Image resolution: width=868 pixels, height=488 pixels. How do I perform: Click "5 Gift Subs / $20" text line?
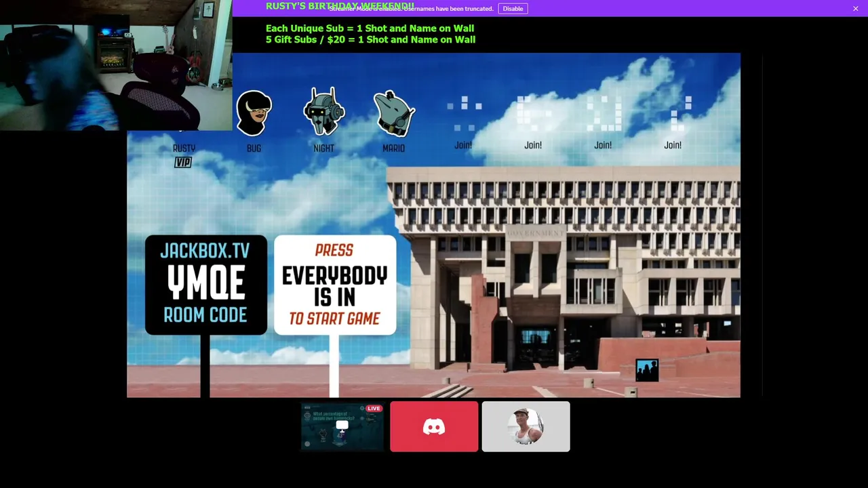click(370, 39)
